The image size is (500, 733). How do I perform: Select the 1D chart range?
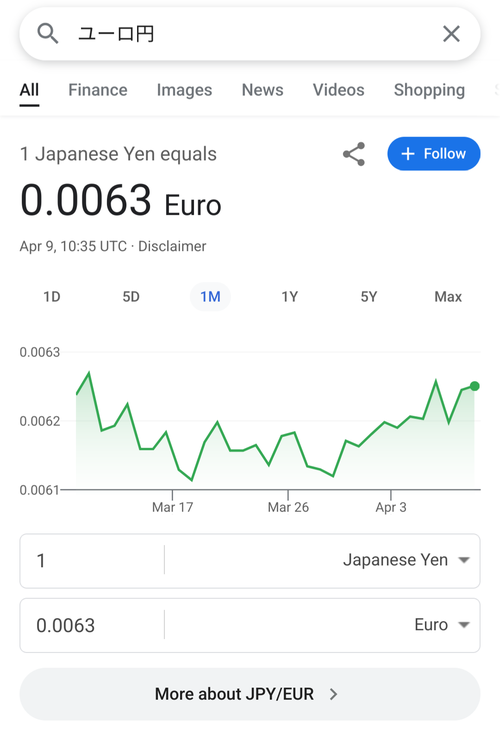52,297
